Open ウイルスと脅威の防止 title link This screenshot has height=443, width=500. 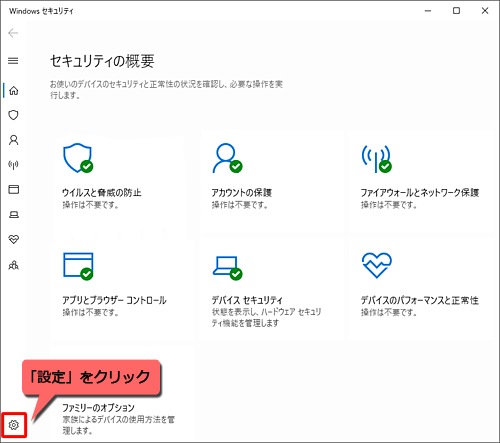[x=102, y=193]
